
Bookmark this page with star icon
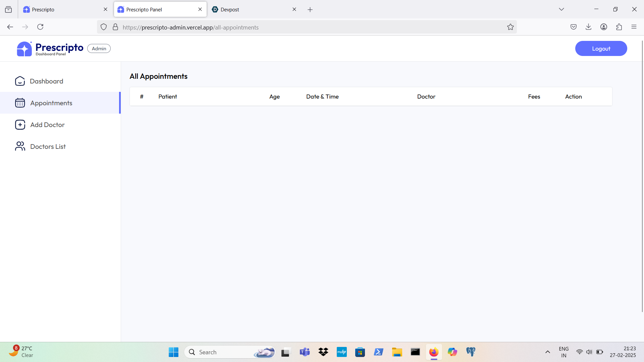510,27
